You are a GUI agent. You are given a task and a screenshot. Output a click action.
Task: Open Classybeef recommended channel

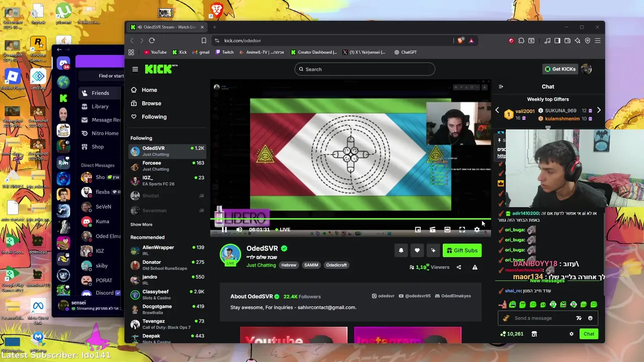click(168, 295)
